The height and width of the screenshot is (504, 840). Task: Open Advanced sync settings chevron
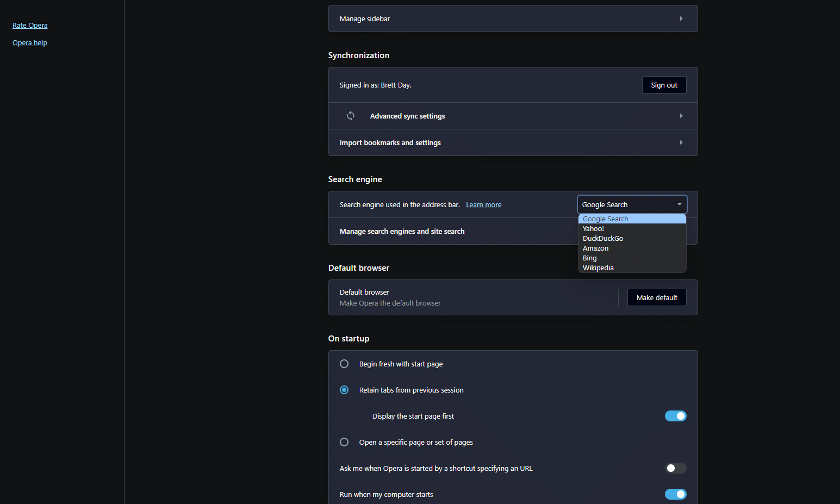[x=681, y=116]
